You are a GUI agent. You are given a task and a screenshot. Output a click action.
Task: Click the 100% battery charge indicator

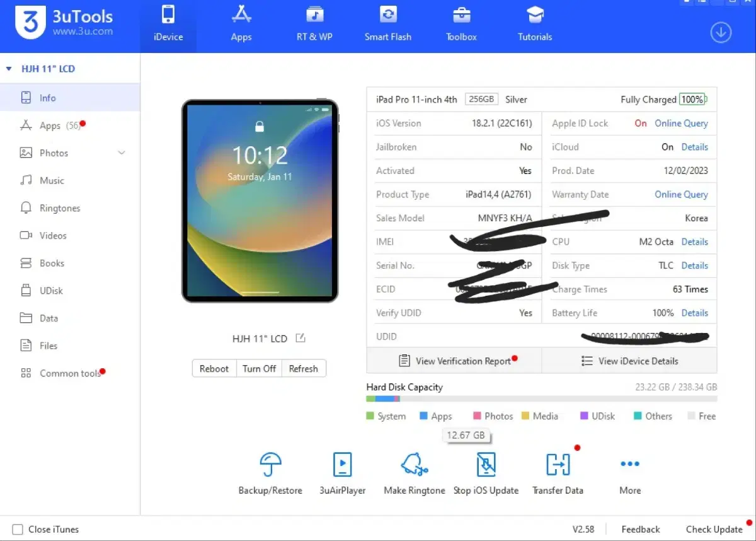pyautogui.click(x=693, y=99)
